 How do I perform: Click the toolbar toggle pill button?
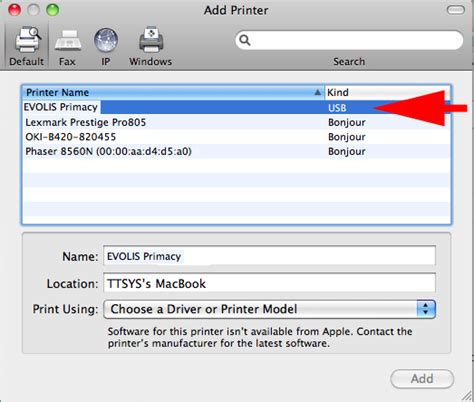(x=456, y=10)
